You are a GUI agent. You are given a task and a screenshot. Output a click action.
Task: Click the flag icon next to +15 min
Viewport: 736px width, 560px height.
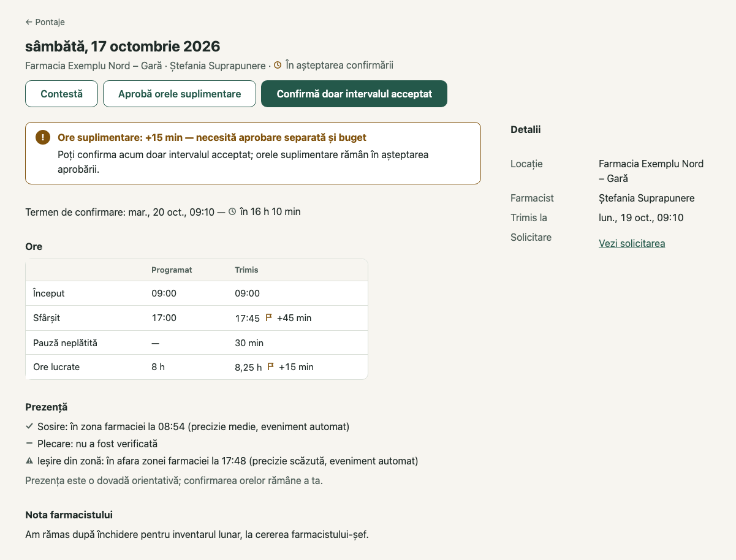click(270, 366)
